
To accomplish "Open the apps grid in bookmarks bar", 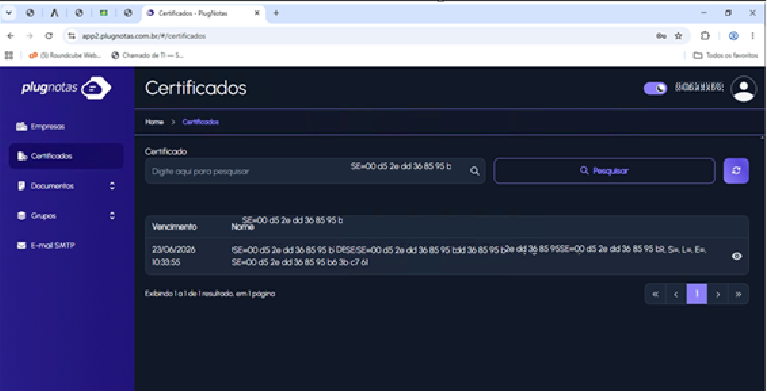I will (9, 55).
